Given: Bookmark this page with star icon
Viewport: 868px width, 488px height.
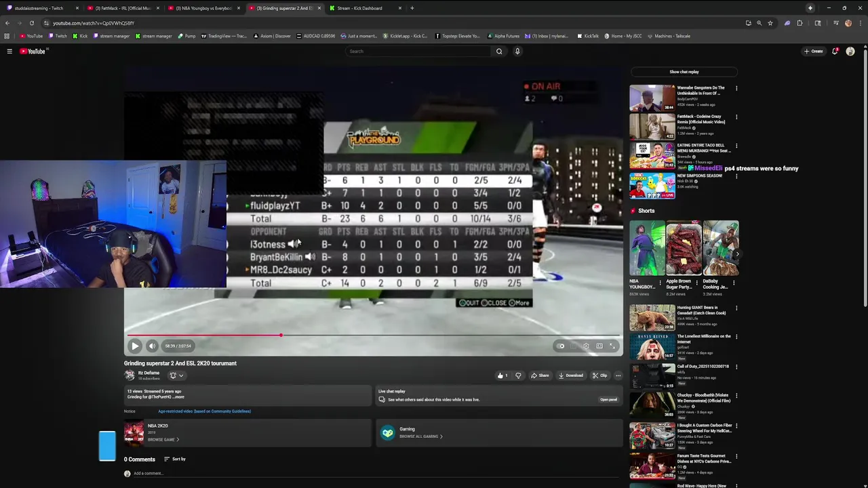Looking at the screenshot, I should [x=770, y=23].
